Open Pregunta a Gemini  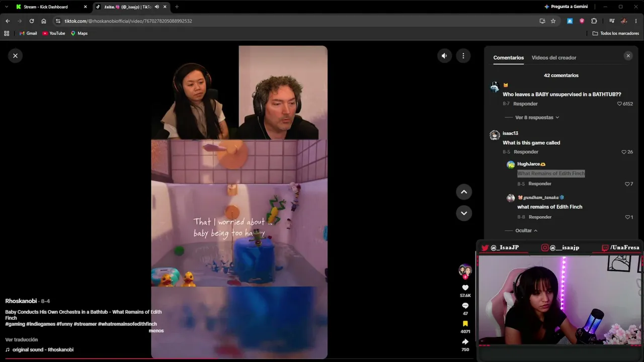[566, 7]
